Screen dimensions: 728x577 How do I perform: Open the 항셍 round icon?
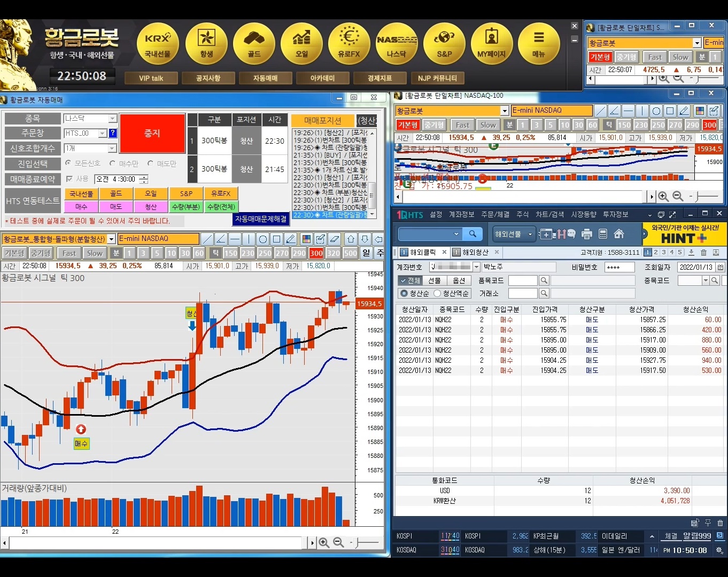(206, 44)
